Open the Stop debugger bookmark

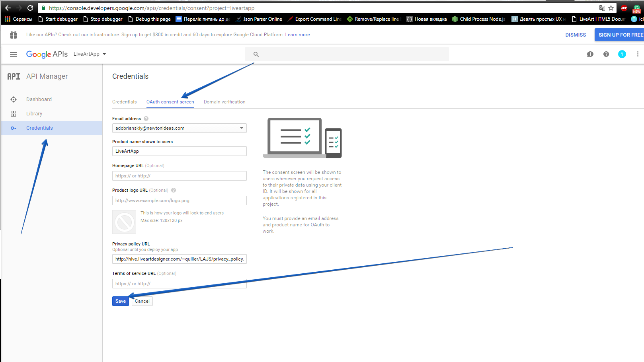coord(103,19)
